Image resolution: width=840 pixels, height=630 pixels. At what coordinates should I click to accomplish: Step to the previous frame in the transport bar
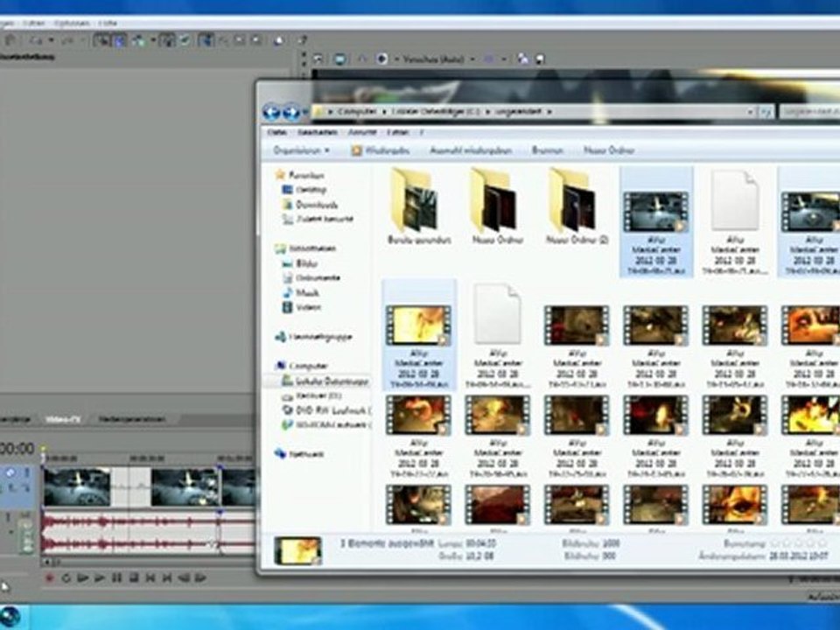(x=184, y=578)
